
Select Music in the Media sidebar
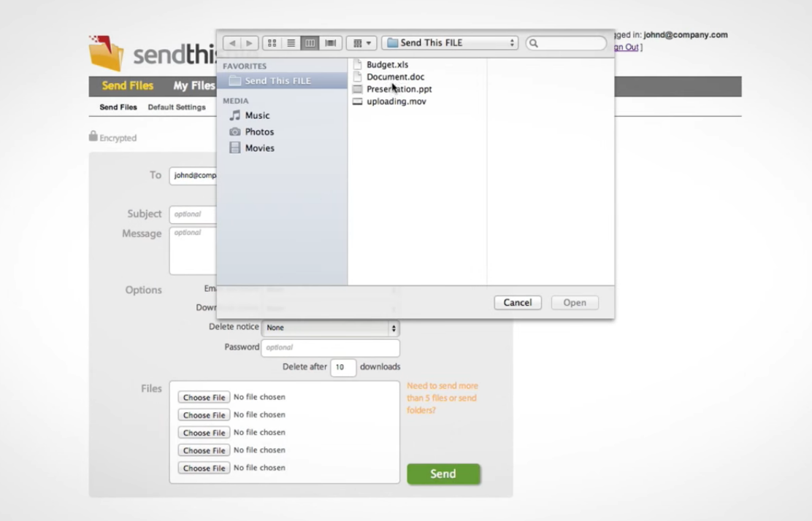point(257,115)
